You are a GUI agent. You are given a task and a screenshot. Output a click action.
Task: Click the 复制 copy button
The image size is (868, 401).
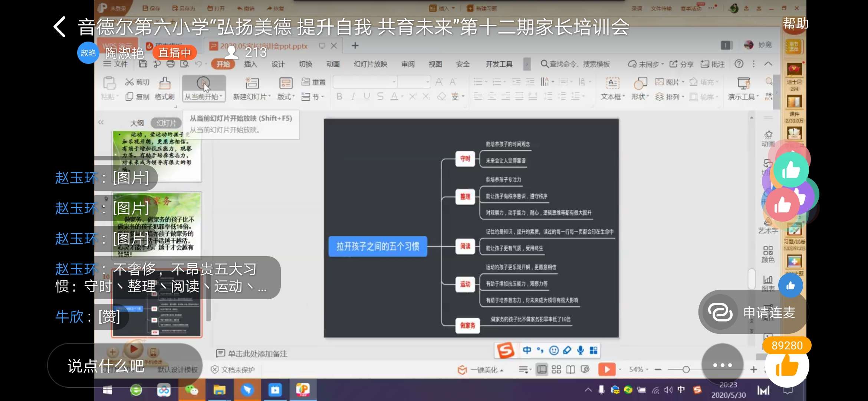pyautogui.click(x=137, y=97)
